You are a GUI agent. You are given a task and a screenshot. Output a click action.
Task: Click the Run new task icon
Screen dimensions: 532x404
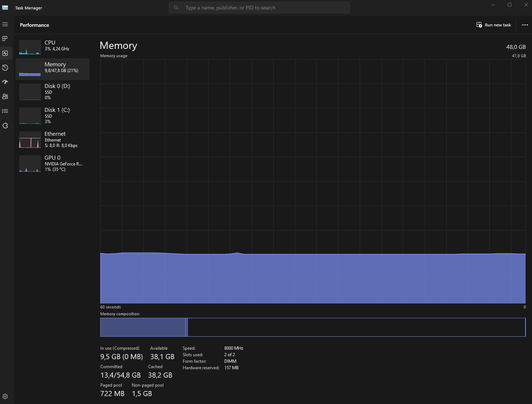click(x=479, y=25)
